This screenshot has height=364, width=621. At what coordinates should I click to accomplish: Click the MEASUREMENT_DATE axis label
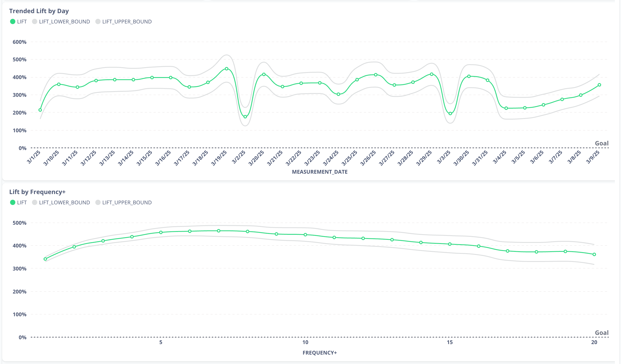(320, 172)
